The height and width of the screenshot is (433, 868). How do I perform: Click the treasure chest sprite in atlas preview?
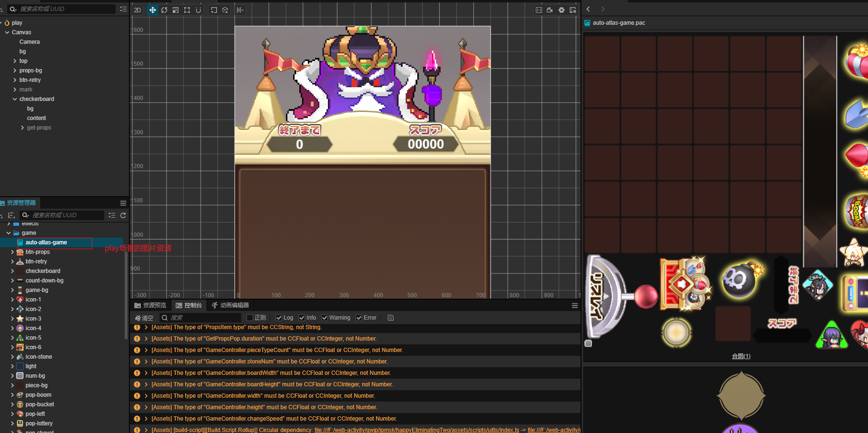685,284
